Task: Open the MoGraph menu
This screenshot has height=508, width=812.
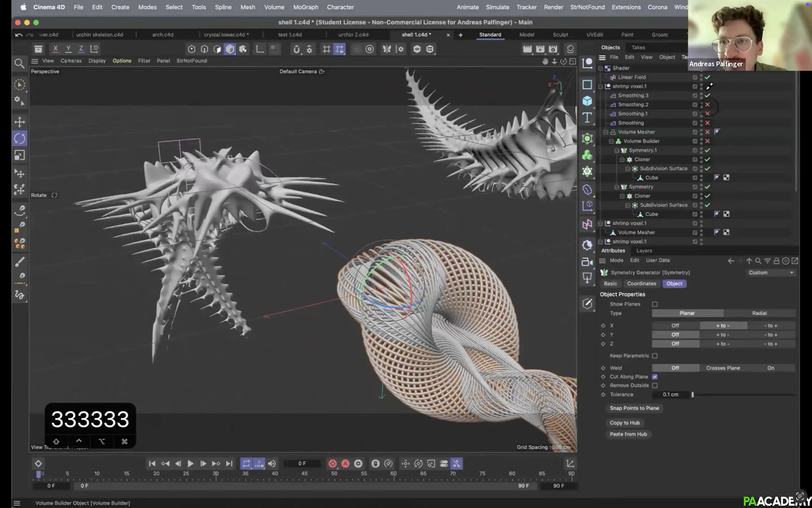Action: [306, 7]
